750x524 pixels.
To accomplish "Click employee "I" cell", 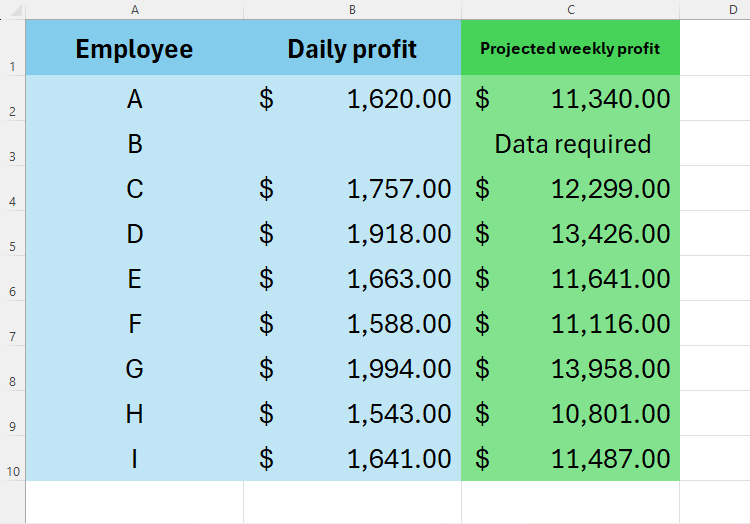I will (134, 459).
